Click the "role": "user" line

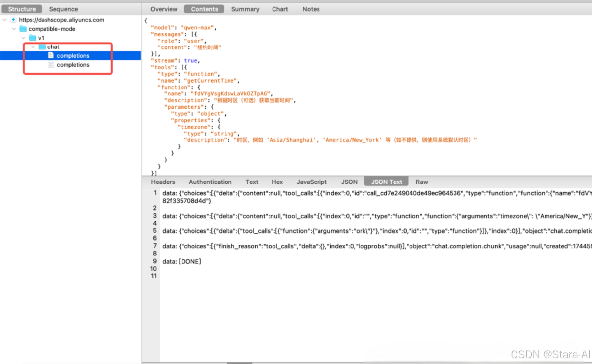pos(182,41)
